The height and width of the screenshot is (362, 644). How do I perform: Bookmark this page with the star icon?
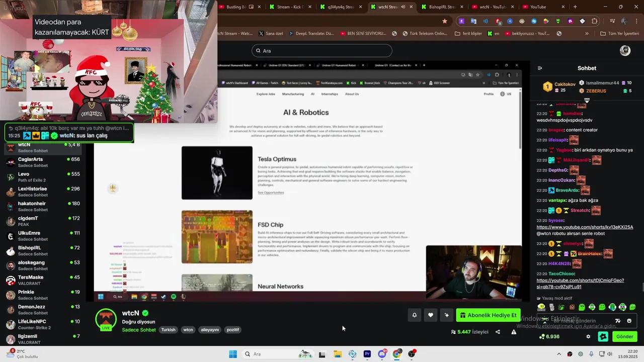pyautogui.click(x=445, y=21)
